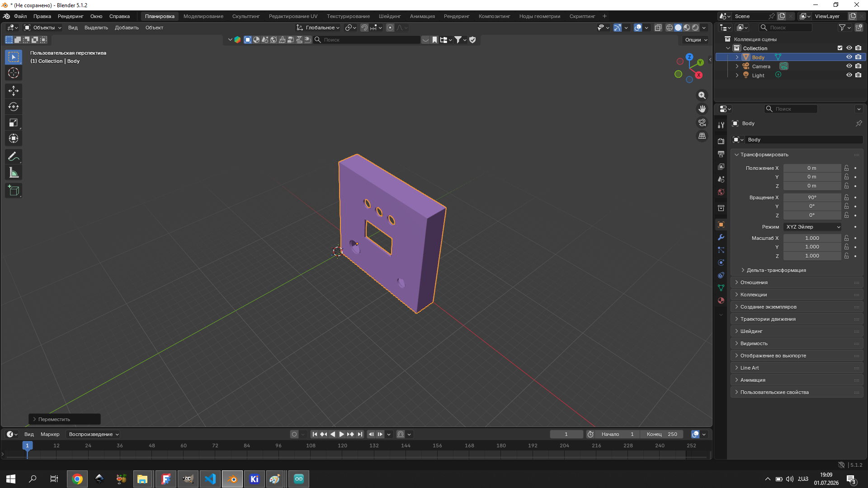Open the Output properties tab
The height and width of the screenshot is (488, 868).
tap(721, 154)
